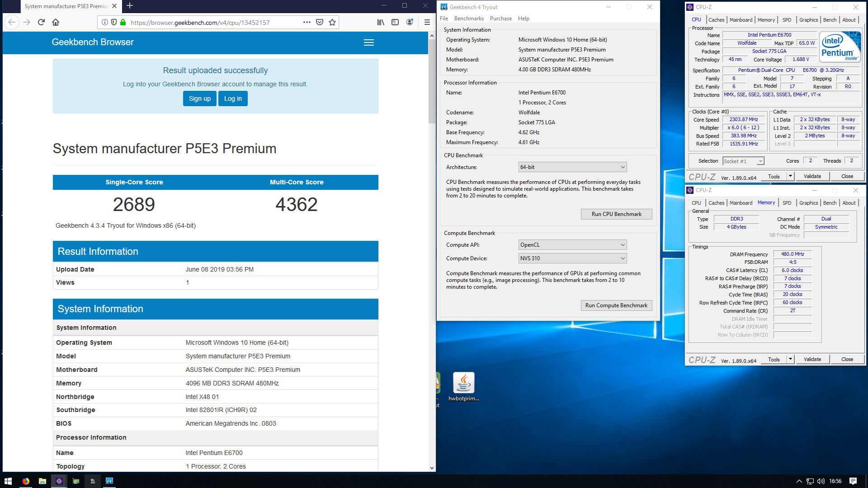Screen dimensions: 868x488
Task: Switch to Graphics tab in upper CPU-Z
Action: tap(808, 20)
